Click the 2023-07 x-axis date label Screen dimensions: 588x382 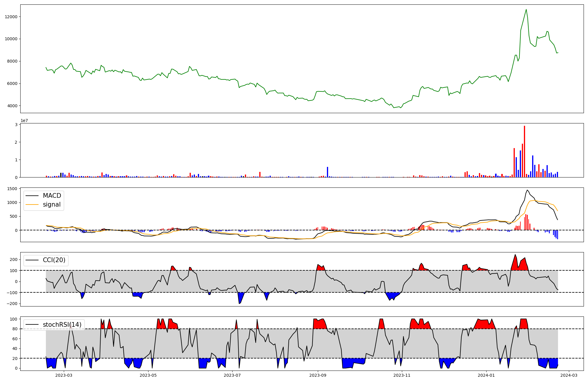[232, 375]
